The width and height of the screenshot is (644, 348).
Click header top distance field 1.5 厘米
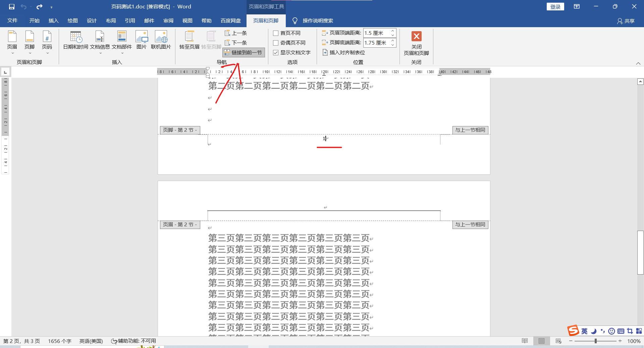pos(376,33)
